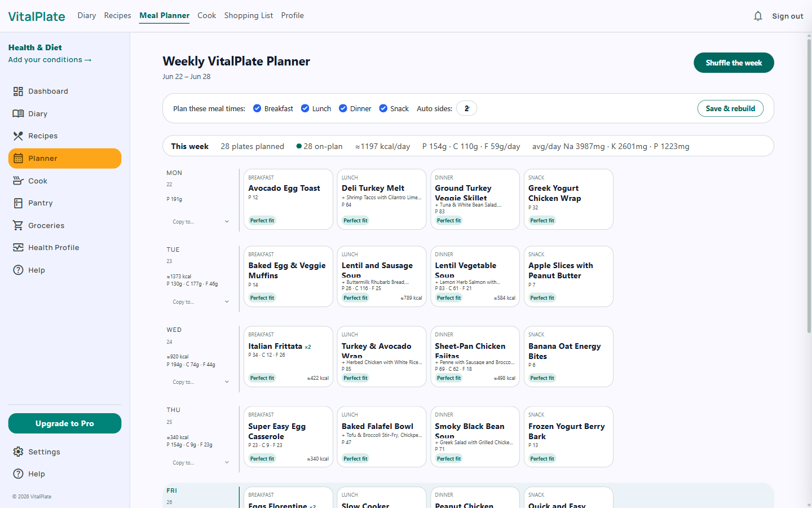This screenshot has width=812, height=508.
Task: Open the Greek Yogurt Chicken Wrap card
Action: click(x=568, y=199)
